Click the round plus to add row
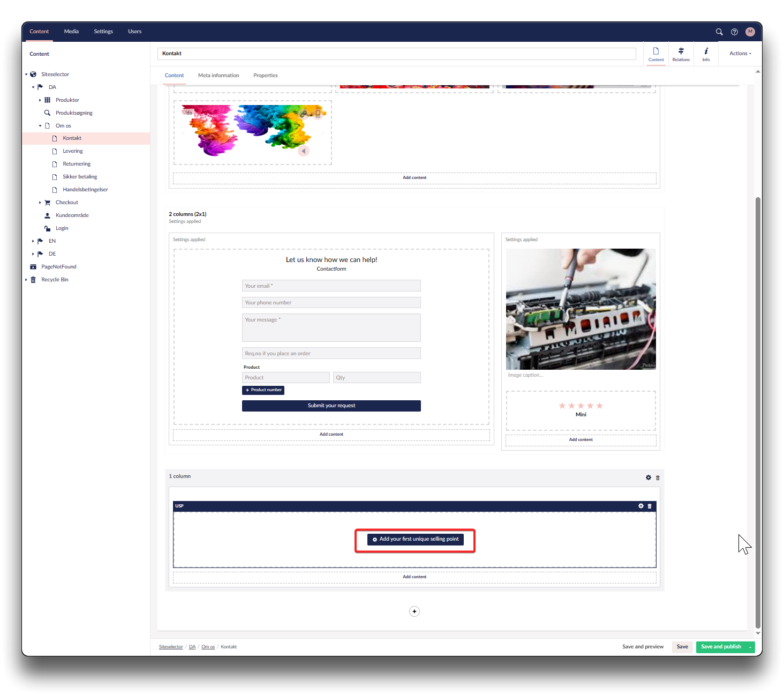Image resolution: width=784 pixels, height=695 pixels. pyautogui.click(x=414, y=611)
